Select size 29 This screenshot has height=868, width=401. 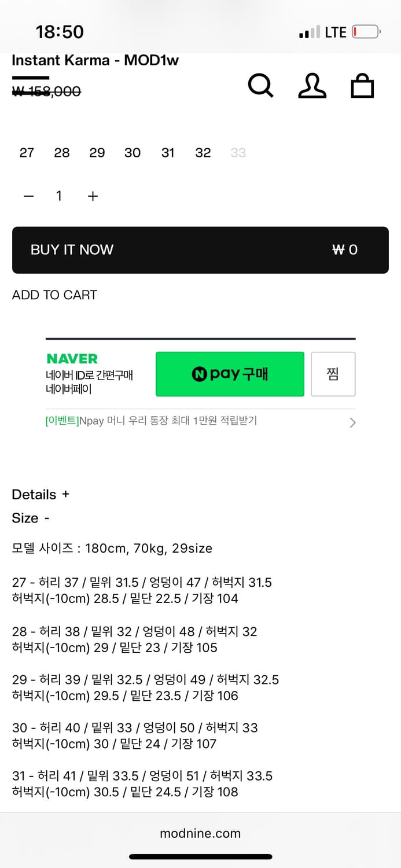[97, 153]
